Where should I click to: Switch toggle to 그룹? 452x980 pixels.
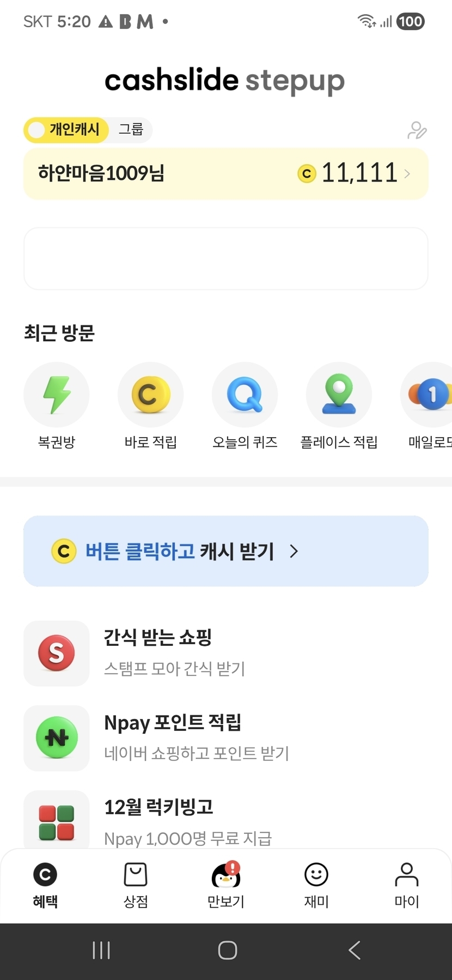131,130
